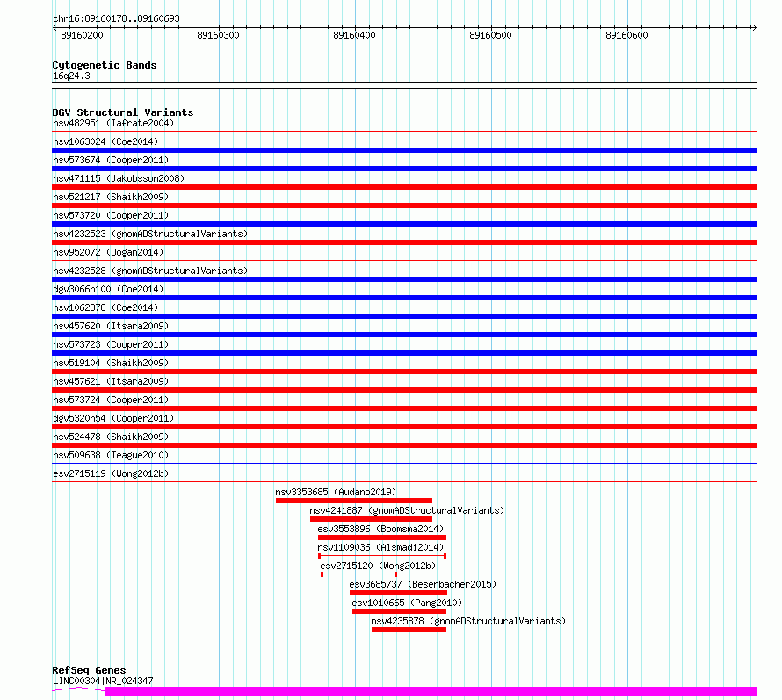Click the nsv1109036 (Alsmadi2014) variant line
The height and width of the screenshot is (700, 782).
382,556
